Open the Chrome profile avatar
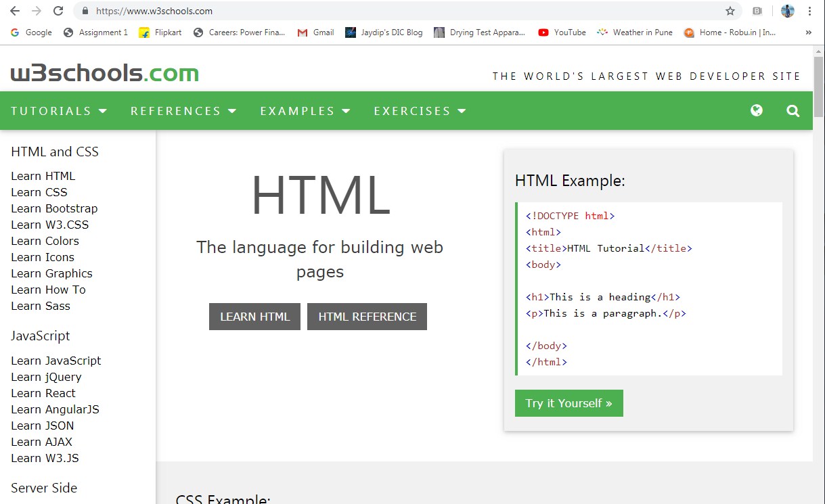Viewport: 825px width, 504px height. point(787,11)
